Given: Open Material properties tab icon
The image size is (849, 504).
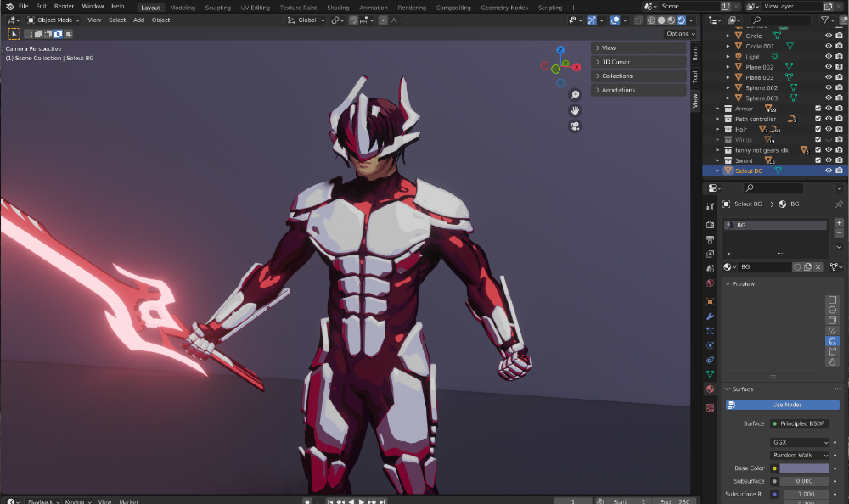Looking at the screenshot, I should [710, 389].
